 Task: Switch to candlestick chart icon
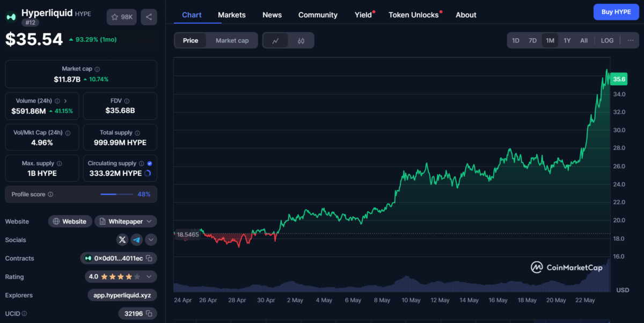301,41
